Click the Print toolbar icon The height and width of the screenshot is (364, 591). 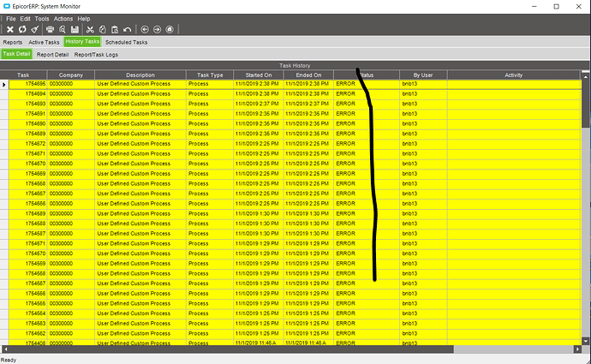coord(50,29)
